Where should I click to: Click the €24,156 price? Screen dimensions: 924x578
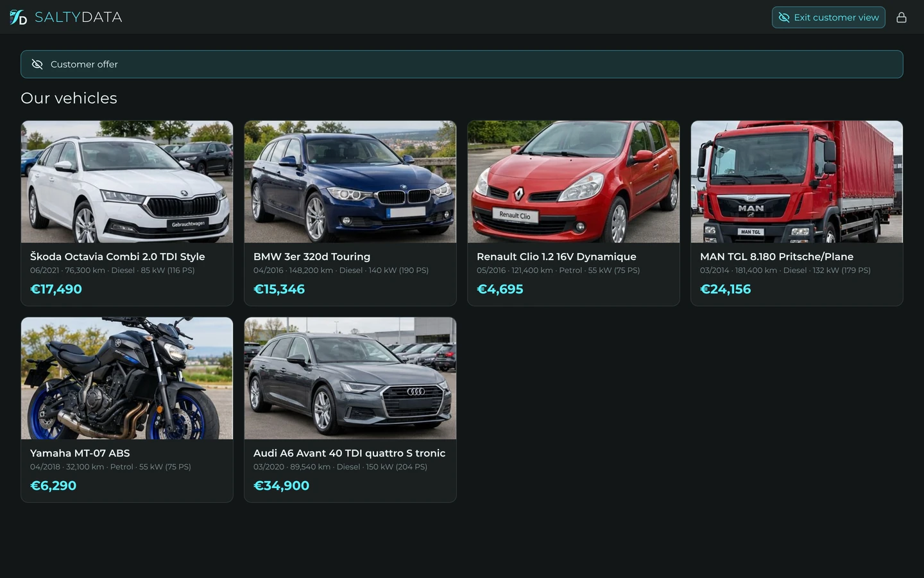point(725,289)
